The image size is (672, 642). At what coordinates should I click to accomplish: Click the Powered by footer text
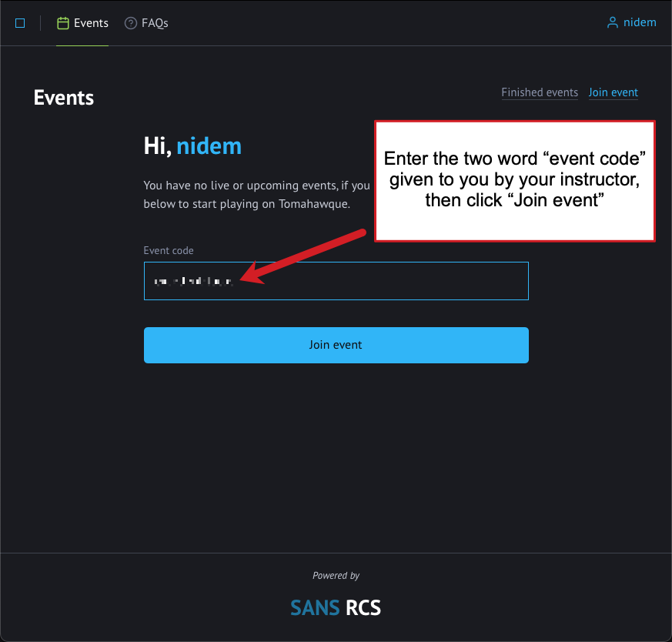(x=336, y=575)
